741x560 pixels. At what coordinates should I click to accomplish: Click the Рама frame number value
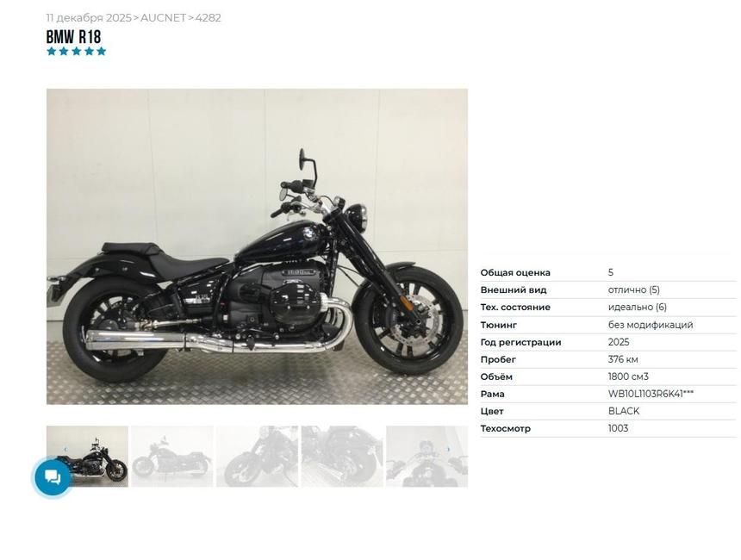(651, 394)
